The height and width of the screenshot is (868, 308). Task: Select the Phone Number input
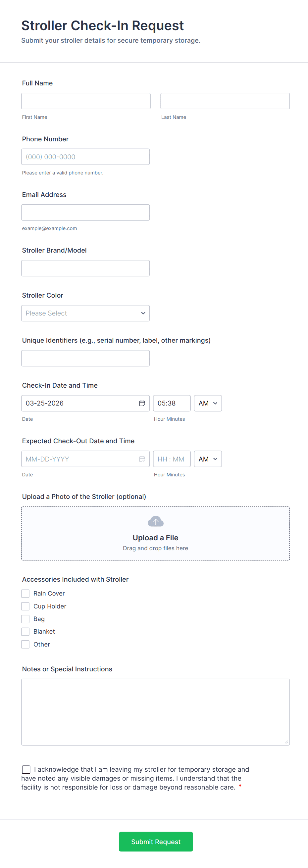coord(85,157)
